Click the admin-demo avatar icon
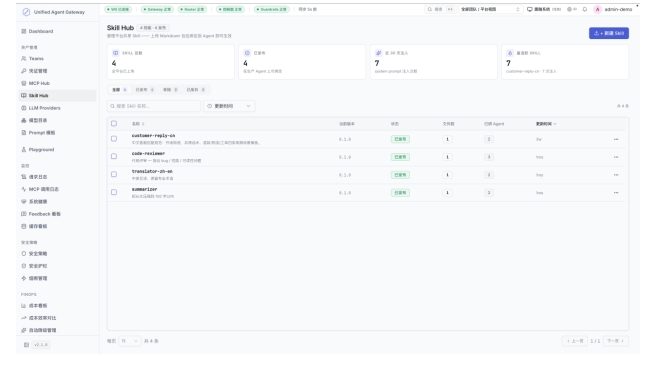The image size is (650, 372). 597,9
